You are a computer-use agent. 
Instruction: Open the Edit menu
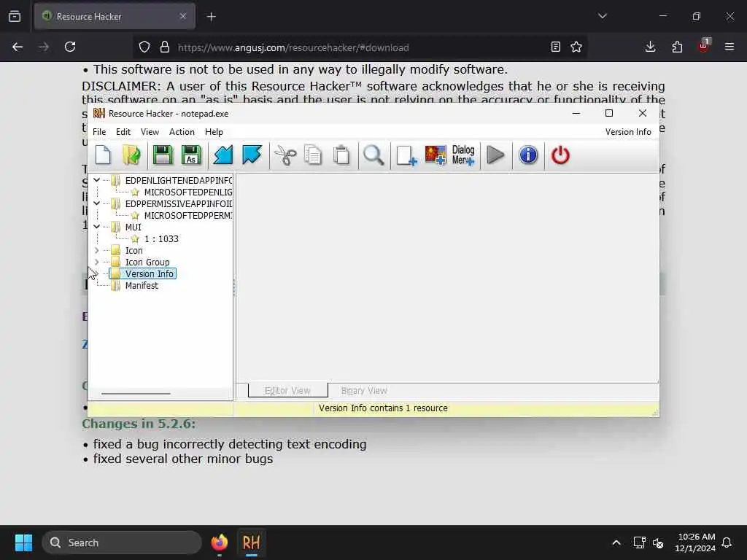click(123, 132)
